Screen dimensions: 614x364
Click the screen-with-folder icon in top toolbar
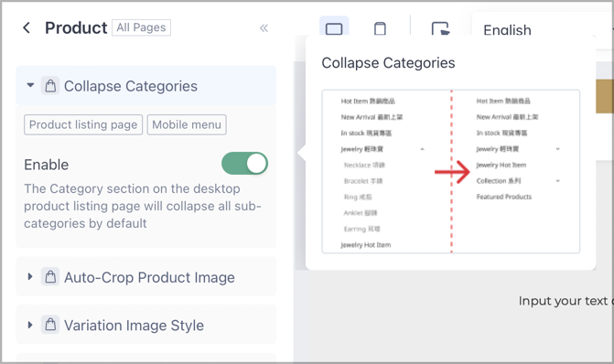coord(440,28)
